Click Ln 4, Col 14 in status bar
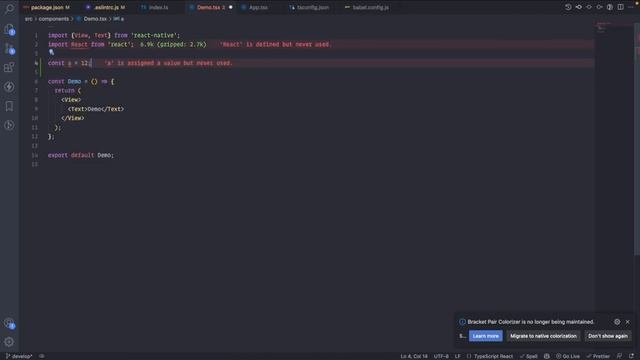This screenshot has height=360, width=640. click(414, 356)
